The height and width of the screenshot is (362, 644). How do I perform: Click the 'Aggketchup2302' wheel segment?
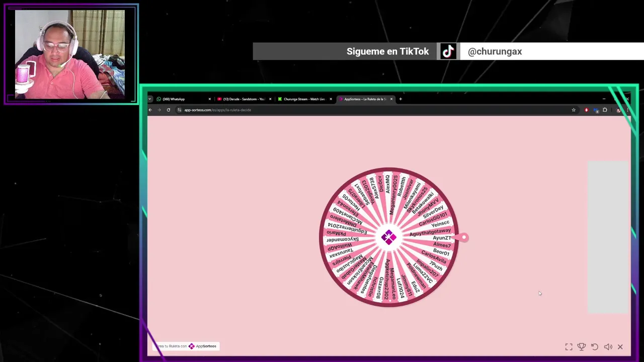click(387, 280)
